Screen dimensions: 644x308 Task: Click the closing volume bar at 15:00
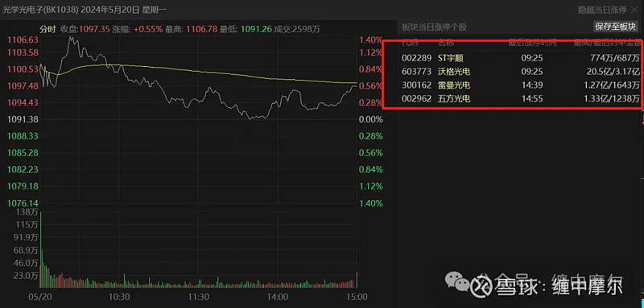(357, 280)
